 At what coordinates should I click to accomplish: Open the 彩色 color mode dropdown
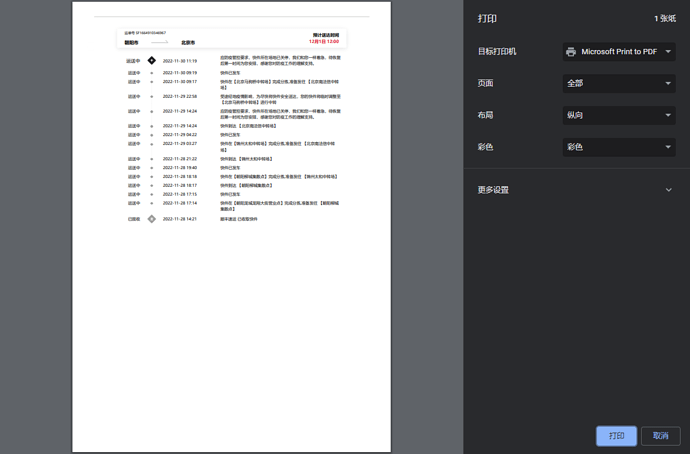(x=619, y=147)
